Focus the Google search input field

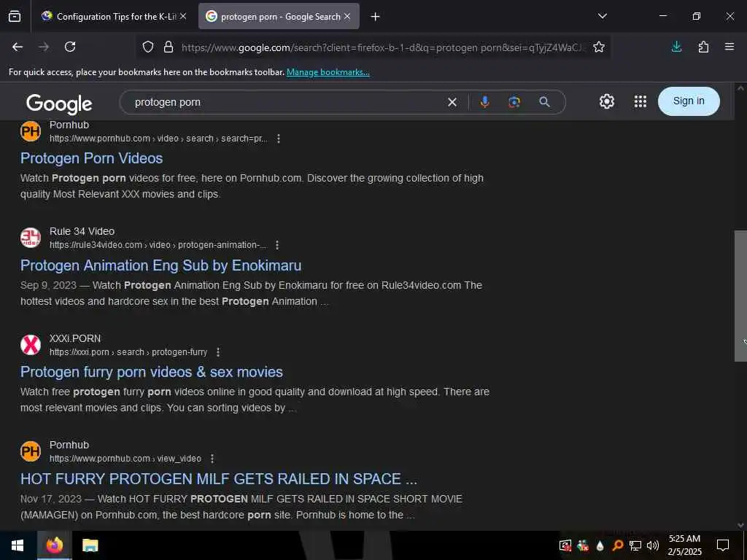286,102
